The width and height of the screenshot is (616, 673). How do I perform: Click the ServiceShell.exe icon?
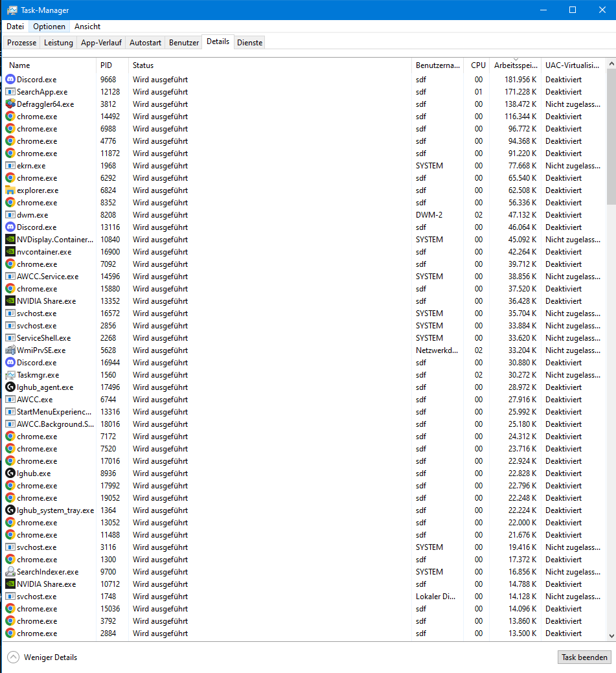pyautogui.click(x=10, y=337)
